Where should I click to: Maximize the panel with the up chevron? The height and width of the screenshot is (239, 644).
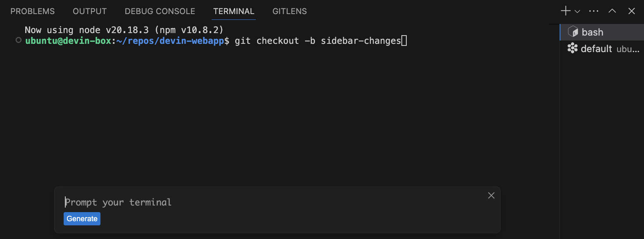(613, 11)
